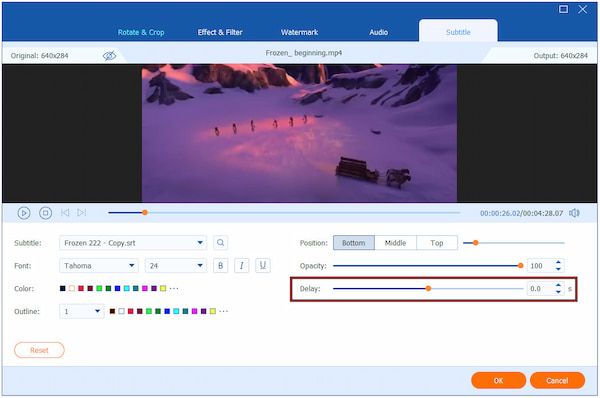Stop the video playback
The height and width of the screenshot is (398, 600).
[46, 213]
